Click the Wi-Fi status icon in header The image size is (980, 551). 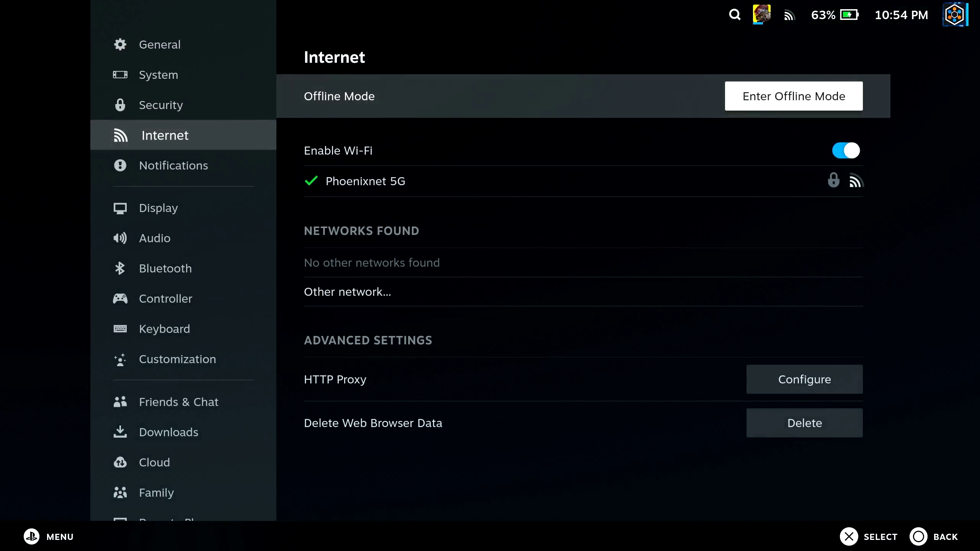[x=789, y=15]
